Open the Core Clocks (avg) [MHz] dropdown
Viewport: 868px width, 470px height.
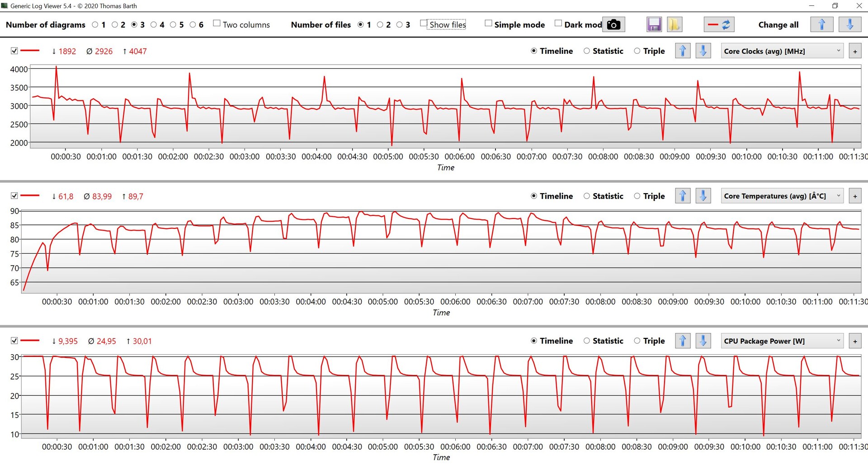point(782,51)
